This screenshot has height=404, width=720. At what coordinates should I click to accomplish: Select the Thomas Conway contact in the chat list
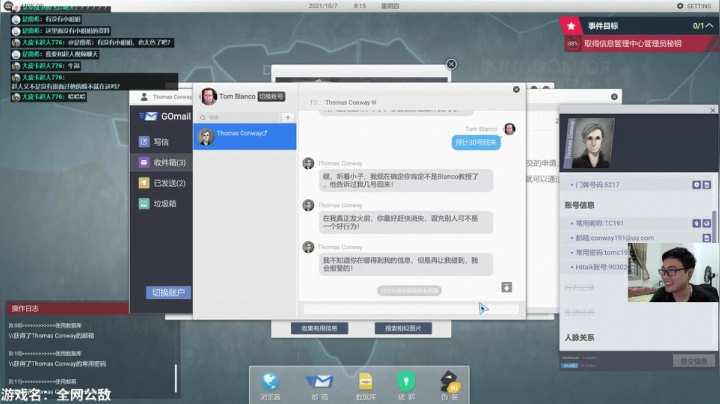tap(245, 137)
